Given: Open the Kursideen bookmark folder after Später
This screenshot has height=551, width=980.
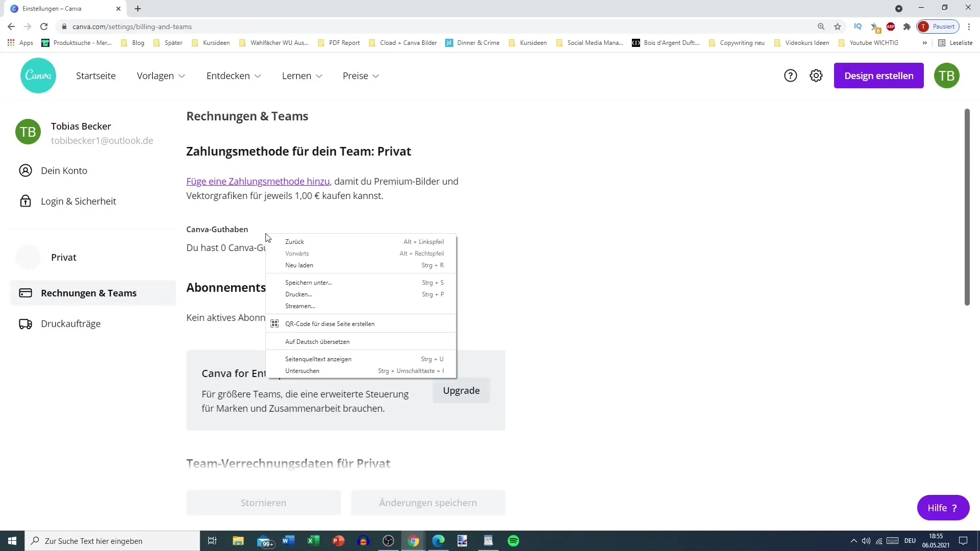Looking at the screenshot, I should pyautogui.click(x=211, y=43).
